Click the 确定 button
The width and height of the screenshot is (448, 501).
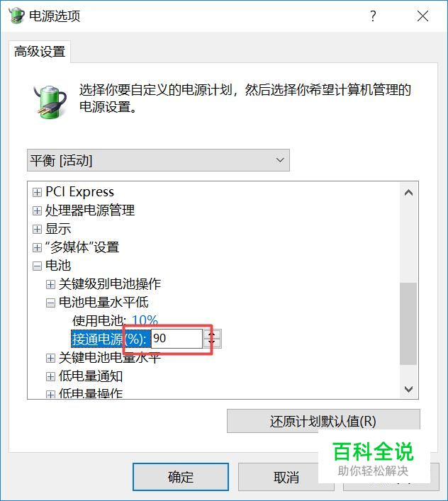(181, 477)
